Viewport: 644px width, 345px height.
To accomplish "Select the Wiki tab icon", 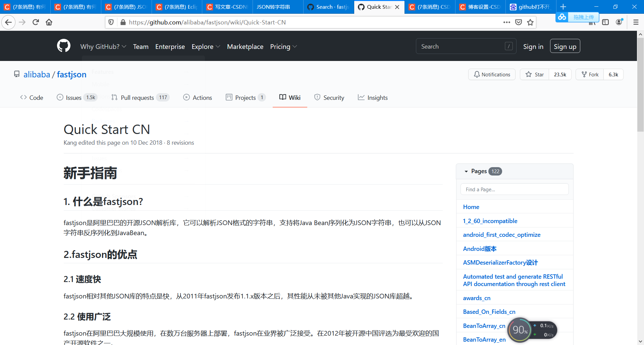I will (x=282, y=97).
